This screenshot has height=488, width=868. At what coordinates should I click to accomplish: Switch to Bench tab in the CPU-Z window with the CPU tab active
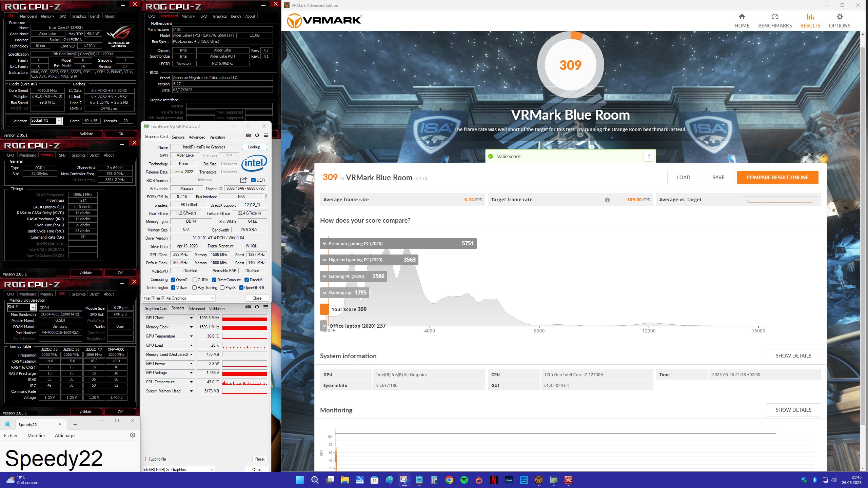(x=95, y=16)
